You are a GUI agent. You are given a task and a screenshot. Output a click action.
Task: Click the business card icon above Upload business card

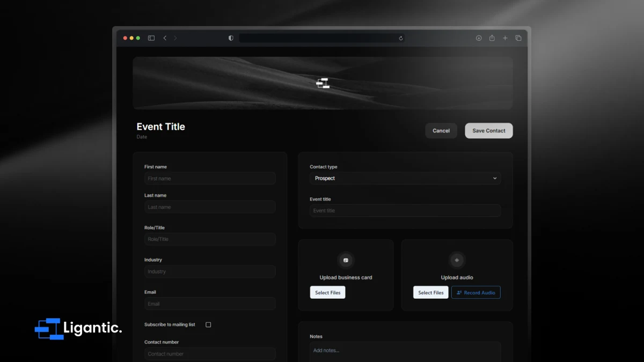coord(346,260)
